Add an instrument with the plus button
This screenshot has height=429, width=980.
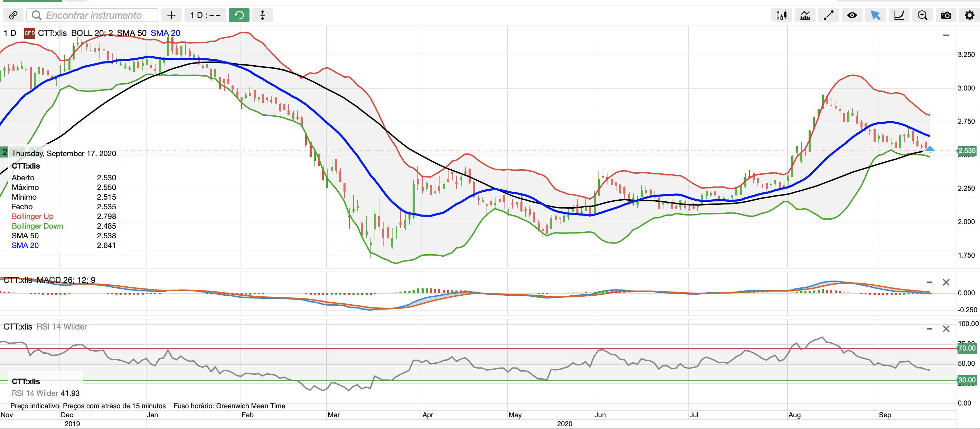tap(171, 15)
